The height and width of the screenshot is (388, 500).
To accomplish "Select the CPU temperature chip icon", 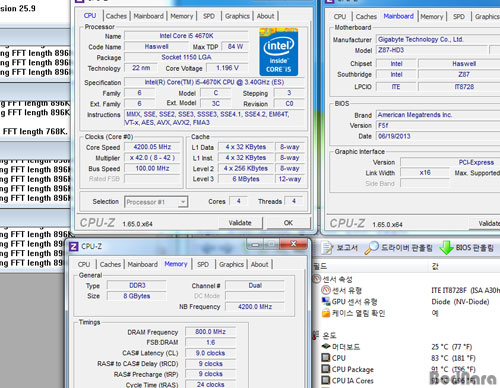I will [326, 358].
